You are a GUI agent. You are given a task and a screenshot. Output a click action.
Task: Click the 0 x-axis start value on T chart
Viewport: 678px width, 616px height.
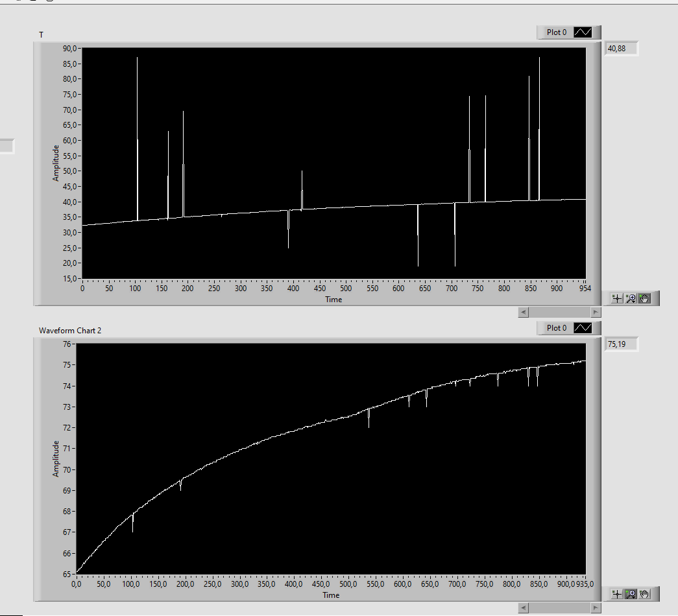click(x=82, y=289)
